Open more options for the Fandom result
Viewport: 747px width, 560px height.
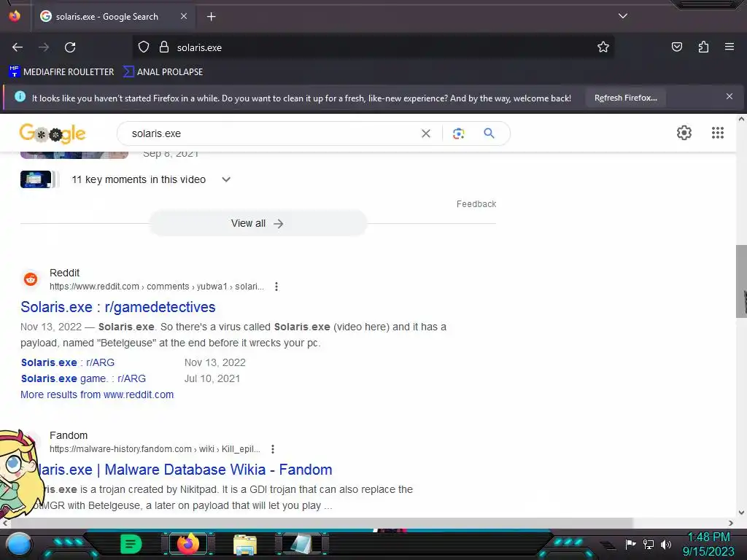tap(273, 449)
